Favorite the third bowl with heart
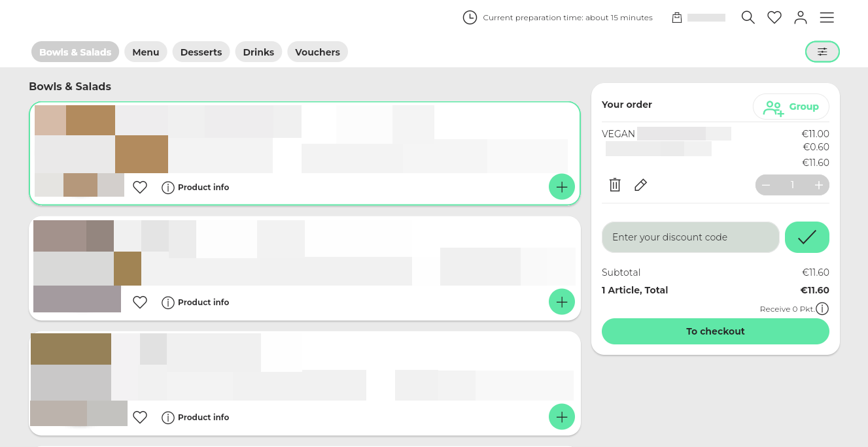This screenshot has height=447, width=868. point(140,418)
